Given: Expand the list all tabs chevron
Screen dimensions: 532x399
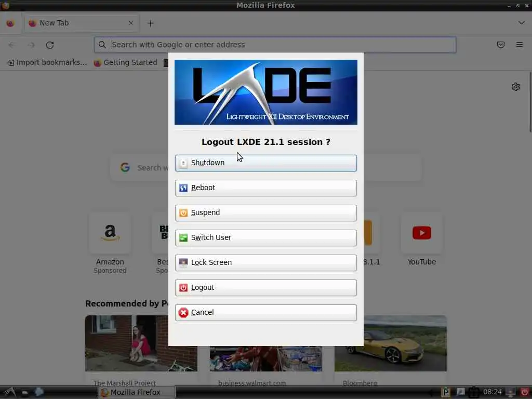Looking at the screenshot, I should (x=522, y=23).
